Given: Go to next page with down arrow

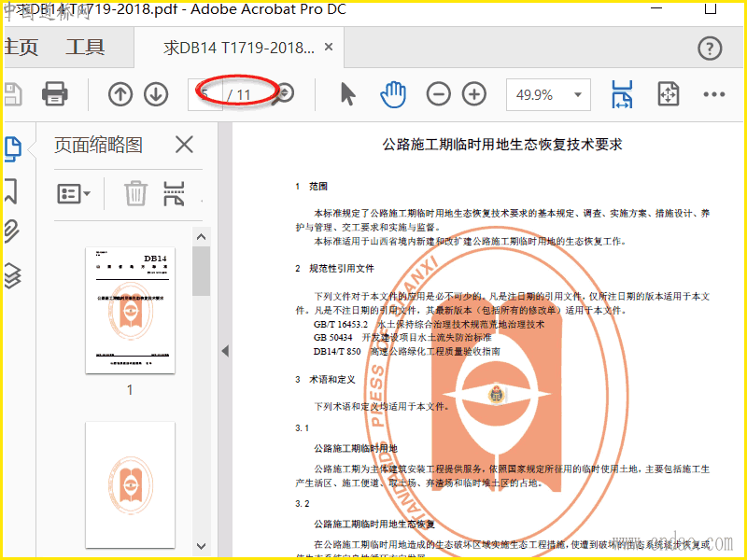Looking at the screenshot, I should tap(156, 94).
